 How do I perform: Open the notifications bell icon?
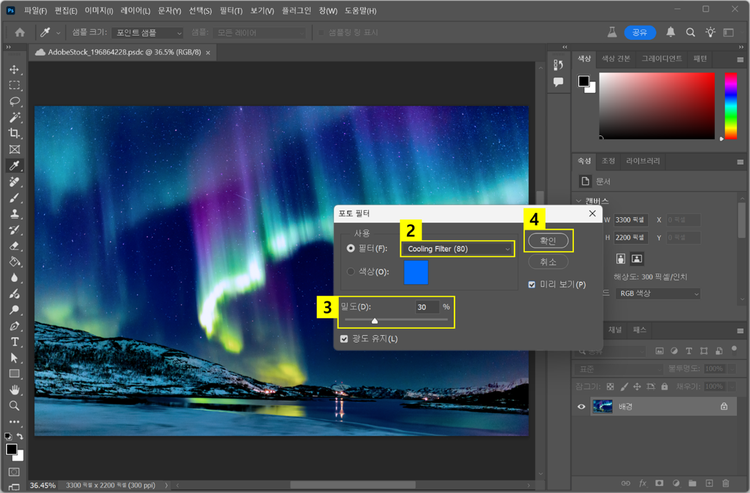click(671, 32)
